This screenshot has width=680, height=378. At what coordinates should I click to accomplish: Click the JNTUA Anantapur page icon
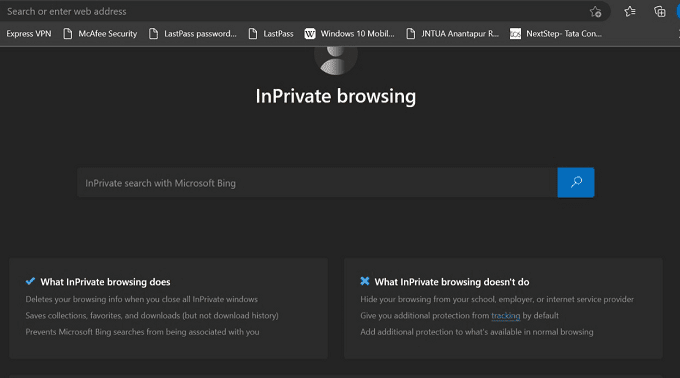coord(411,33)
